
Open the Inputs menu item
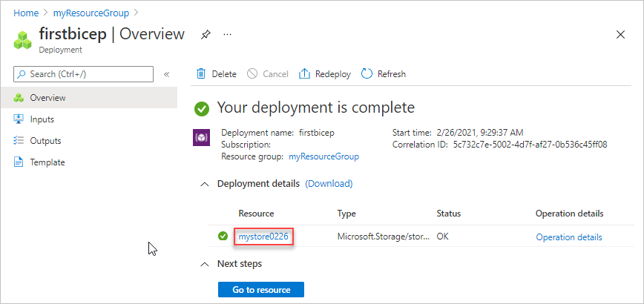click(x=42, y=119)
